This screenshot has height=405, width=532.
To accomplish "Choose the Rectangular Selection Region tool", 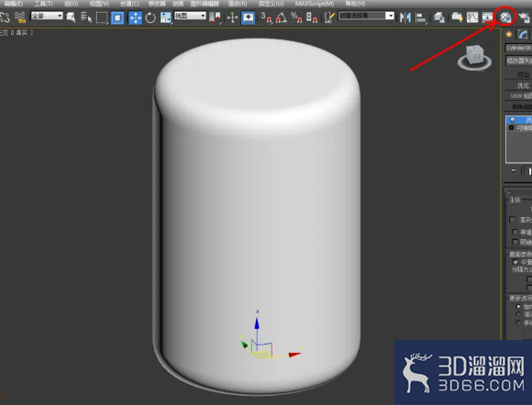I will pyautogui.click(x=102, y=17).
